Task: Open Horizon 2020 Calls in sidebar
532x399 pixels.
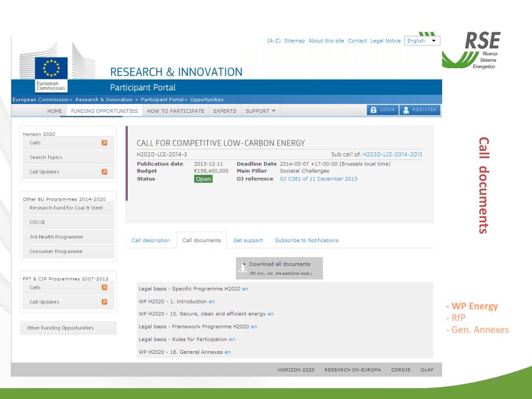Action: [x=68, y=143]
